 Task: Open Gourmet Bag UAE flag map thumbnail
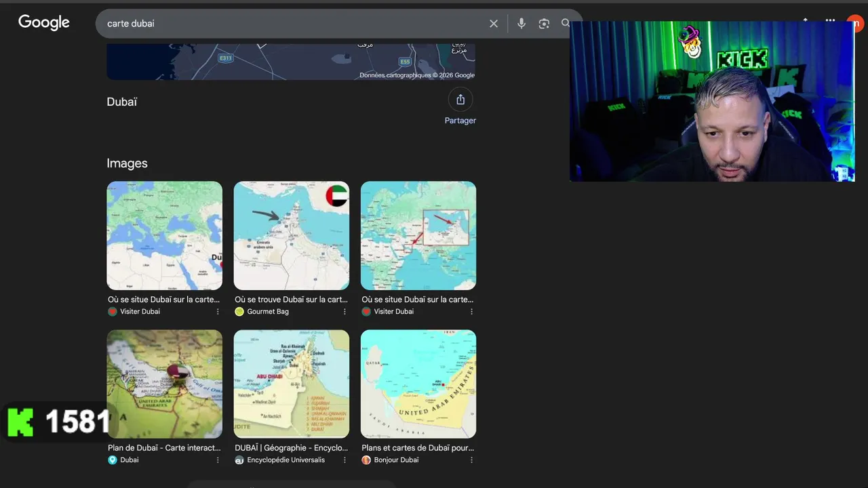coord(292,235)
